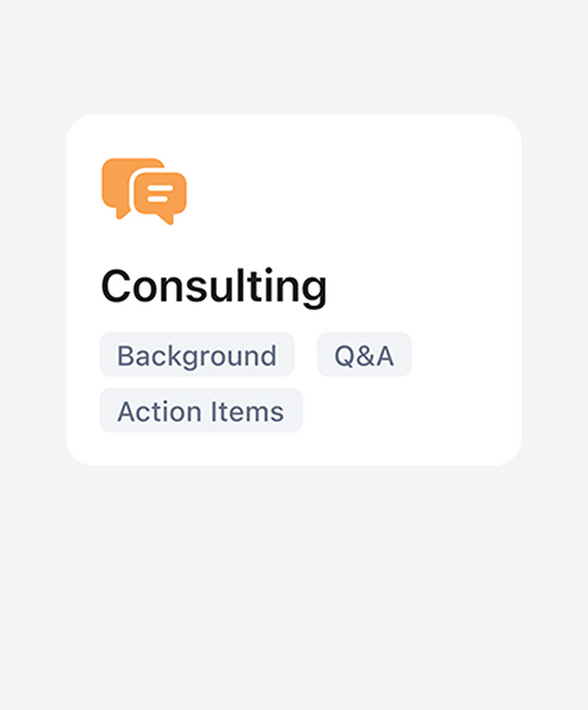The height and width of the screenshot is (710, 588).
Task: Select the Action Items tag
Action: coord(201,411)
